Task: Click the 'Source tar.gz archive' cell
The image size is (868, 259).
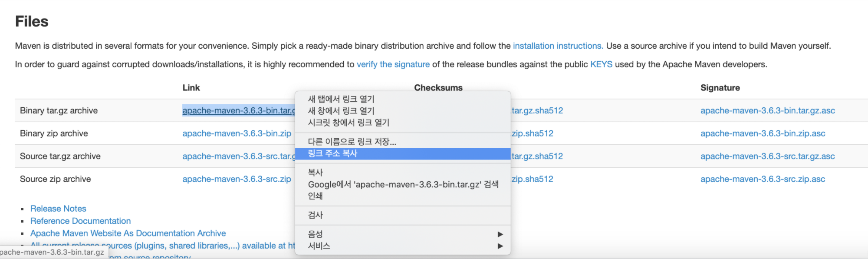Action: point(60,156)
